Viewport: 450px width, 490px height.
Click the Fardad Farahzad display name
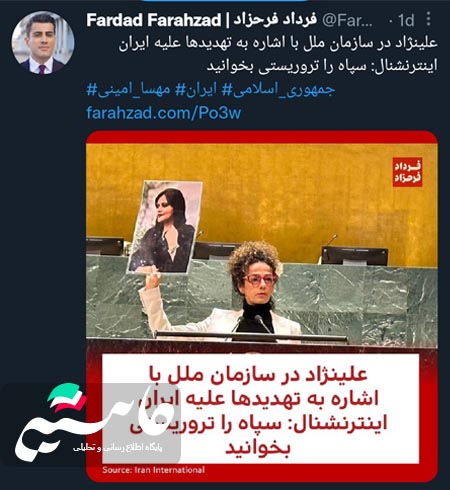click(153, 20)
